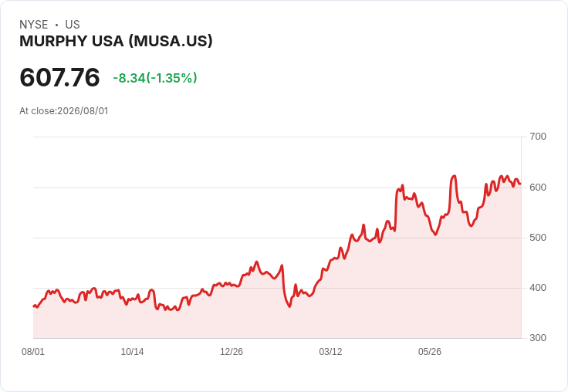The image size is (568, 392).
Task: Click the MURPHY USA (MUSA.US) stock title
Action: (116, 41)
